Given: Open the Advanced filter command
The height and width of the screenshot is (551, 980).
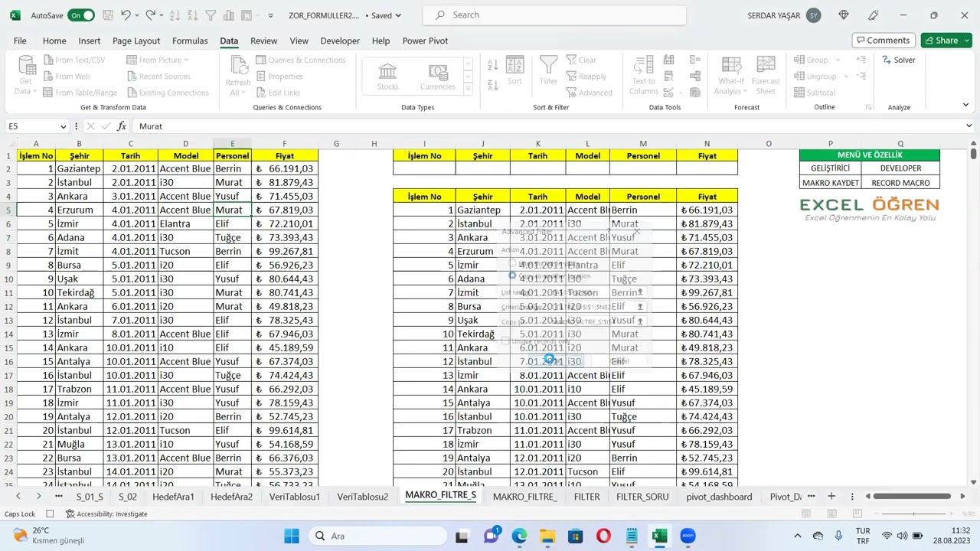Looking at the screenshot, I should pos(589,93).
